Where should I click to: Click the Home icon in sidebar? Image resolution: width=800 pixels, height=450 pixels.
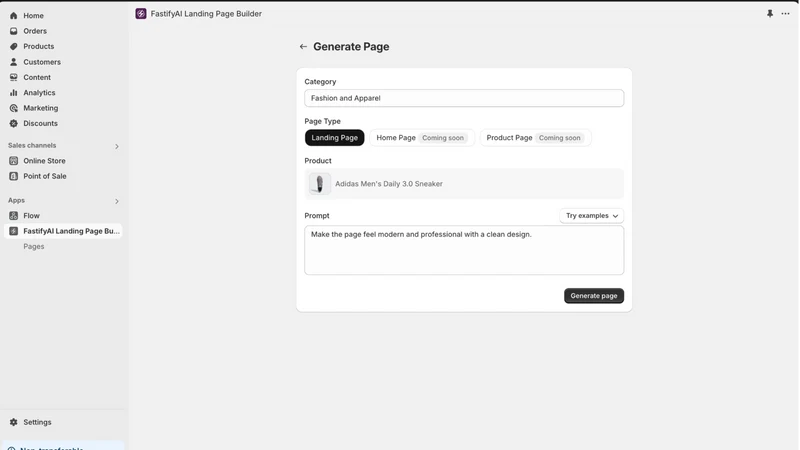14,16
